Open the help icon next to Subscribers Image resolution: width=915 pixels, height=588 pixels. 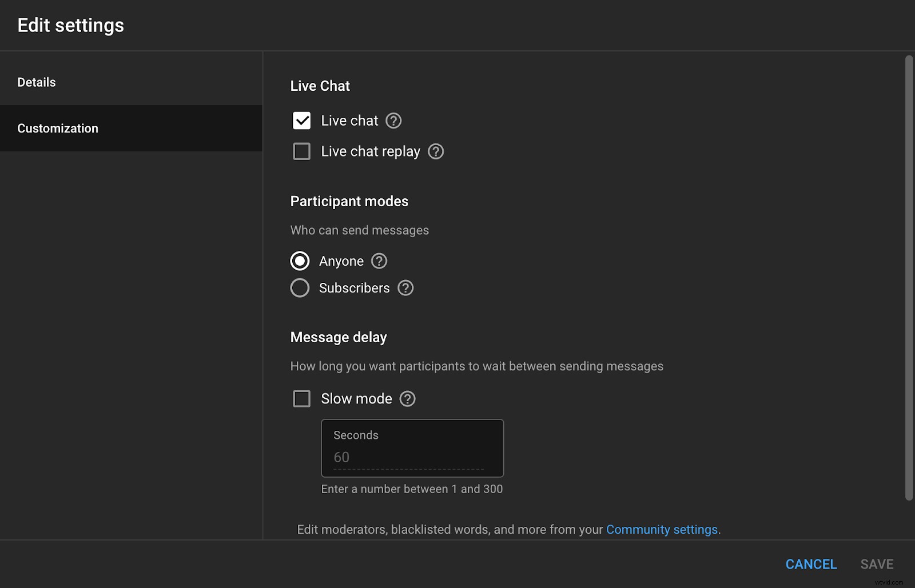[x=405, y=288]
